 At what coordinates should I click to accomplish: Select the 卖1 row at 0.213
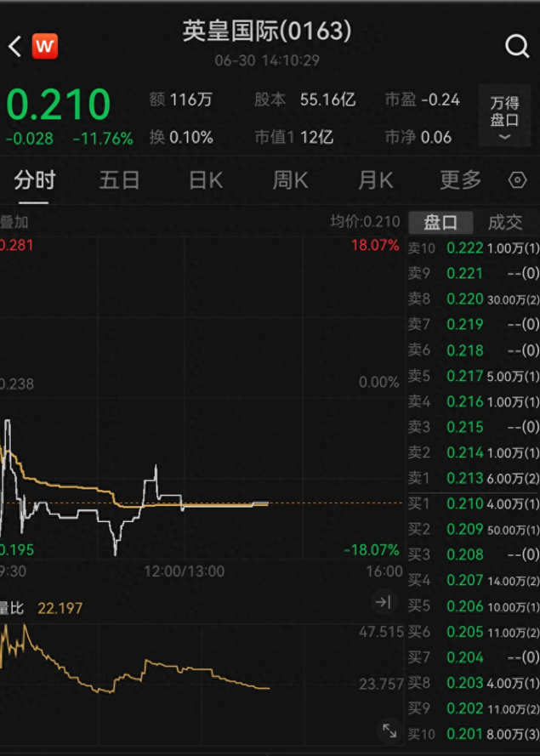coord(474,478)
